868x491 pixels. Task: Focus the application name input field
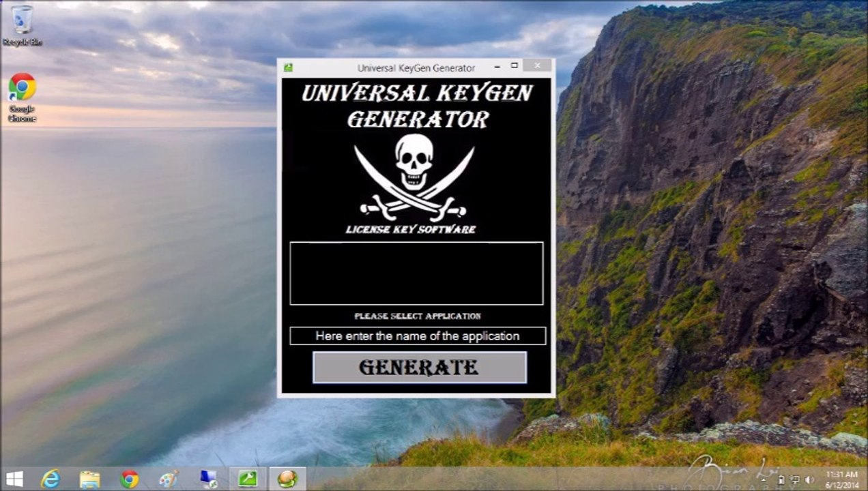point(418,336)
